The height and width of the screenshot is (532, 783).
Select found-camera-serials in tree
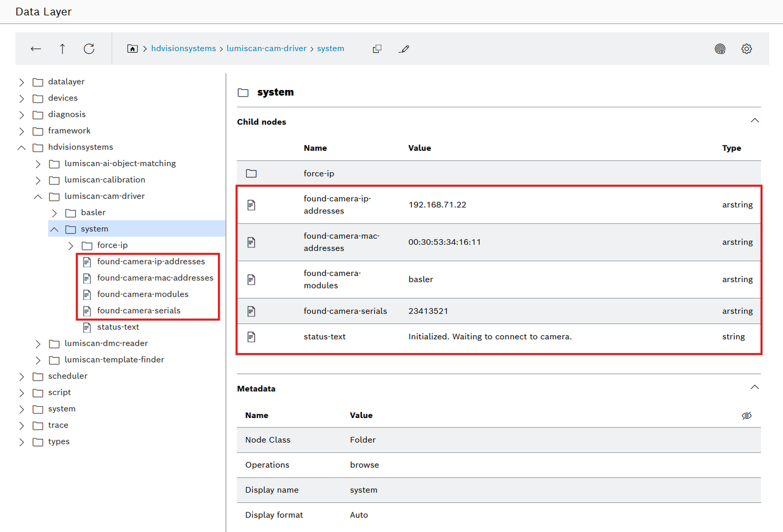coord(139,311)
